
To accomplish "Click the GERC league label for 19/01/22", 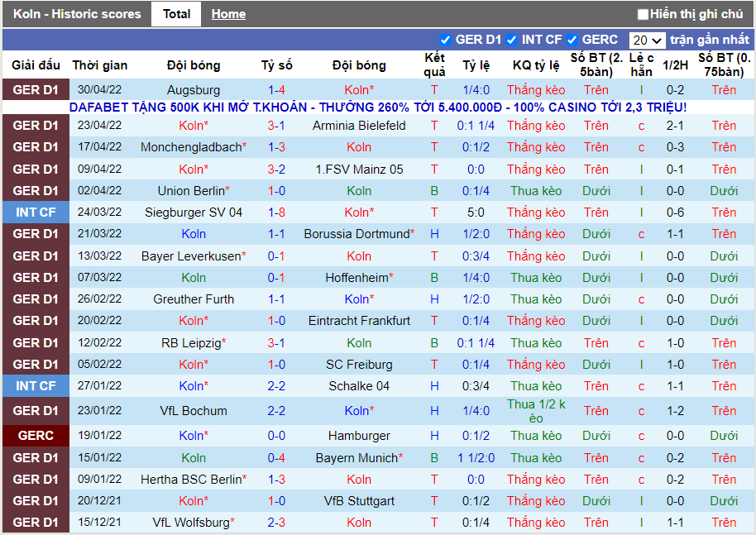I will (36, 435).
